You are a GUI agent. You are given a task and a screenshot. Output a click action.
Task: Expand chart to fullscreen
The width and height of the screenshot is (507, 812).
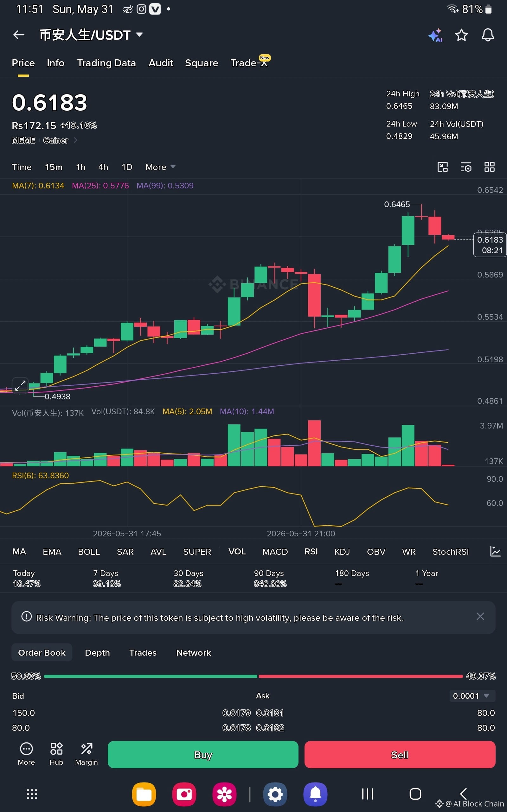coord(21,385)
